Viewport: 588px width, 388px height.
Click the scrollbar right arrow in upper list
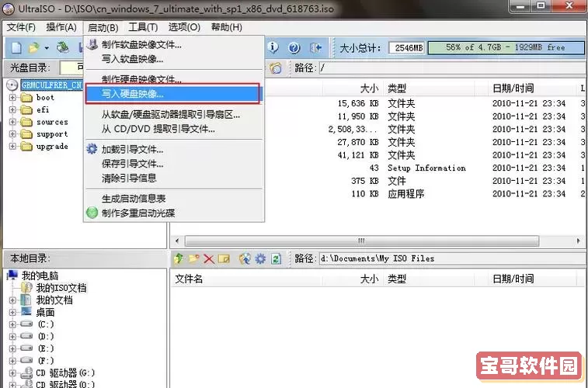click(578, 241)
